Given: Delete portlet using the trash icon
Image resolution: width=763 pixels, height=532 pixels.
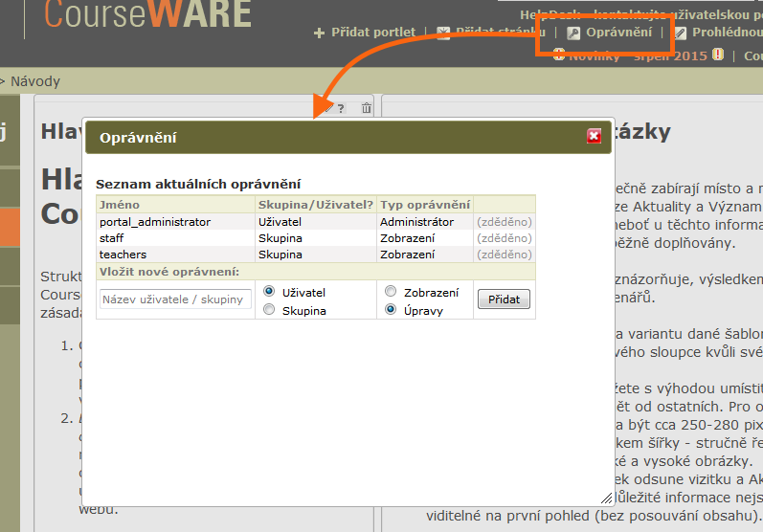Looking at the screenshot, I should 366,108.
